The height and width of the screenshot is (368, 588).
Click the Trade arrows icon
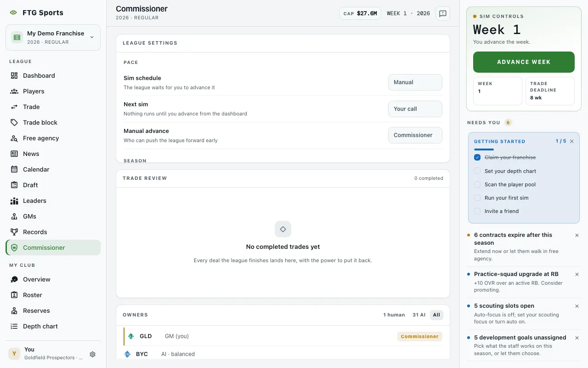coord(14,107)
